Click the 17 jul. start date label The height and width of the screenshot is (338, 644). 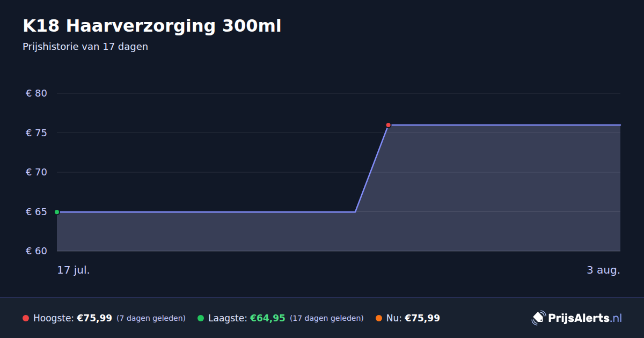coord(74,270)
